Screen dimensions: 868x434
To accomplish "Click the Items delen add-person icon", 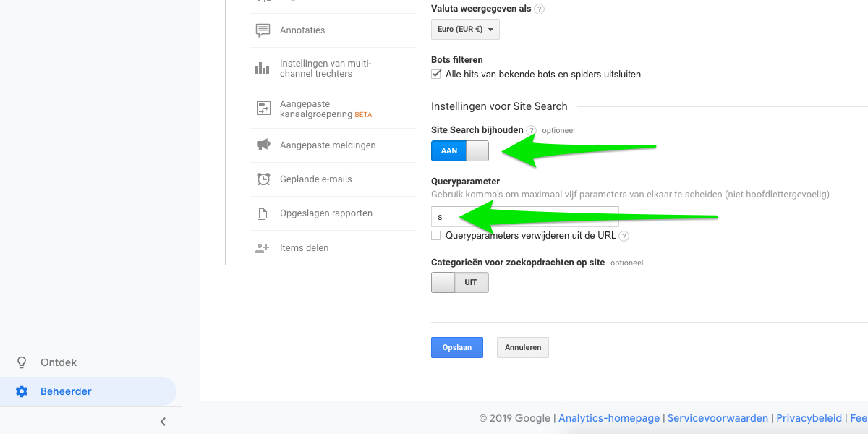I will [263, 248].
